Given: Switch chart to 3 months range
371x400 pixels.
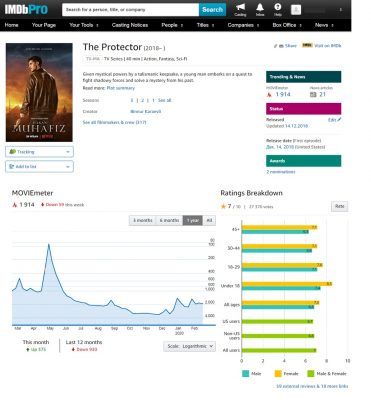Looking at the screenshot, I should (143, 220).
